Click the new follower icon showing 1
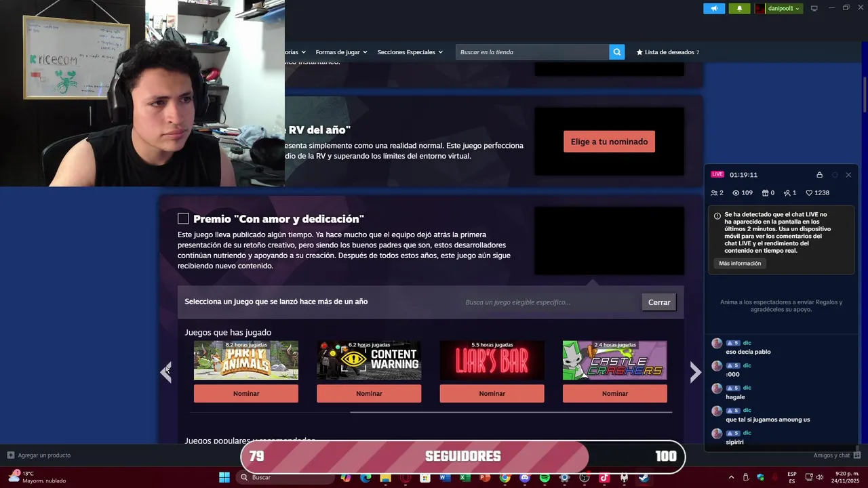 [787, 193]
